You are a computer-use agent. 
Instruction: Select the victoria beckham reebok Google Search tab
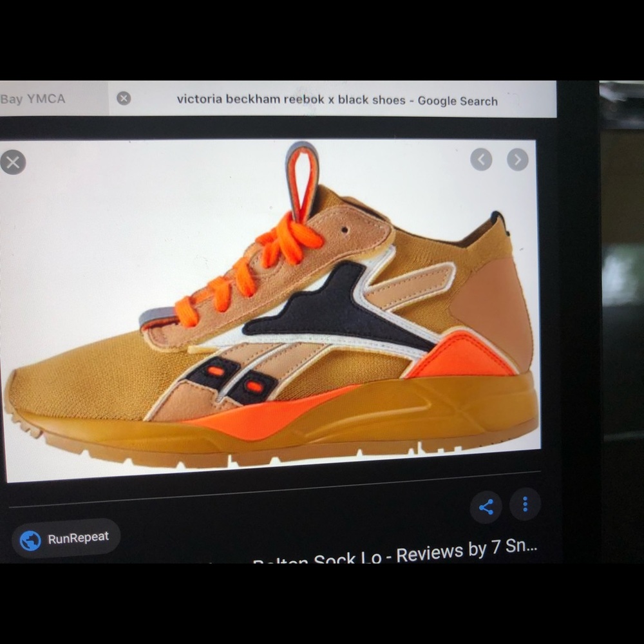tap(333, 99)
